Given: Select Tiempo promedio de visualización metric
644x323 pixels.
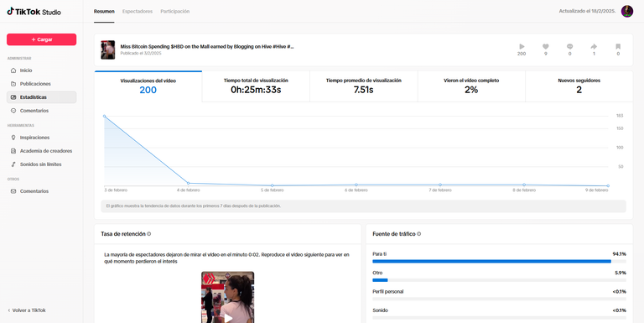Looking at the screenshot, I should (x=363, y=86).
